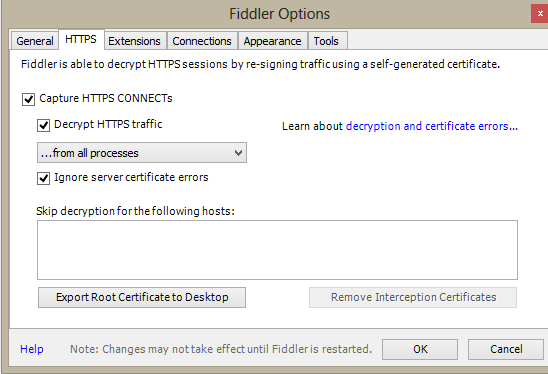Screen dimensions: 548x374
Task: Open decryption and certificate errors link
Action: pyautogui.click(x=432, y=126)
